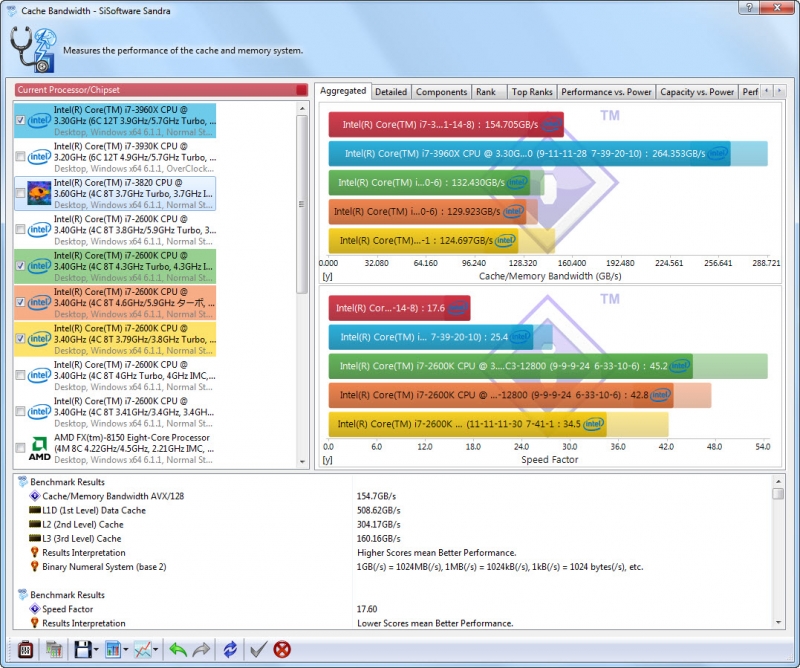The image size is (800, 668).
Task: Click the Intel logo of the 3.8GHz/5.9GHz i7-2600K
Action: [39, 230]
